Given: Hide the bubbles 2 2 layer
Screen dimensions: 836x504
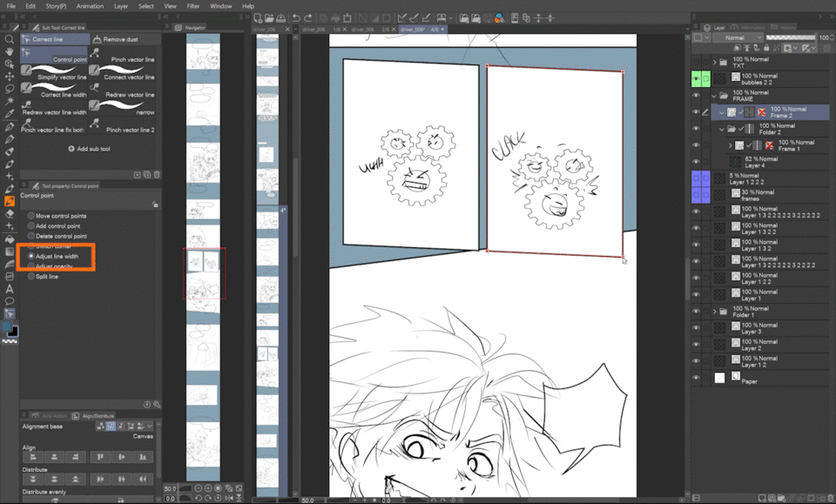Looking at the screenshot, I should (696, 79).
